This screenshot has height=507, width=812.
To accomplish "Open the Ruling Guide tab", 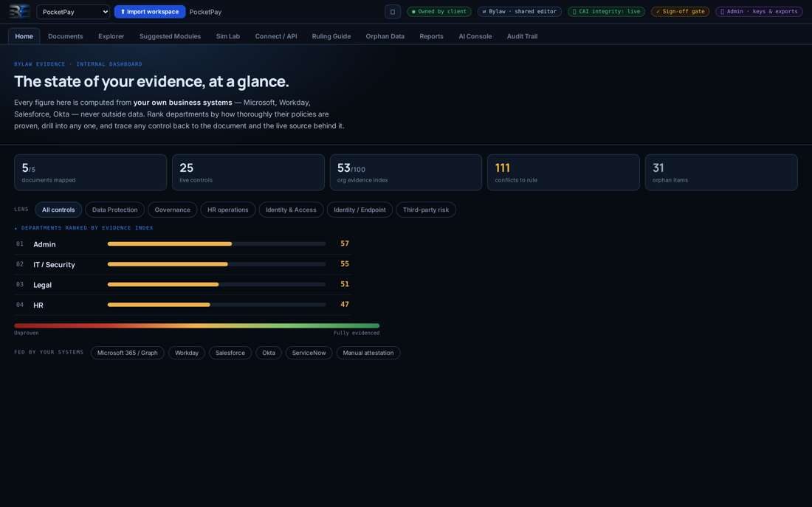I will pos(331,36).
